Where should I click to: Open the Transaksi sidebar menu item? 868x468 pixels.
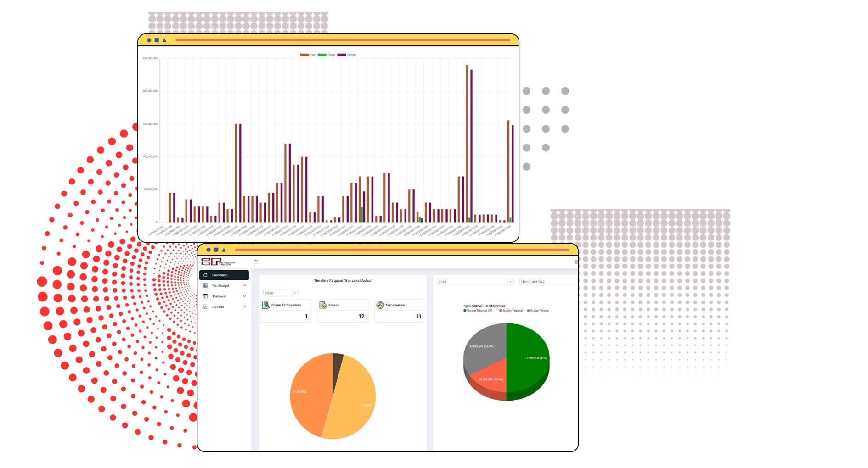click(219, 296)
